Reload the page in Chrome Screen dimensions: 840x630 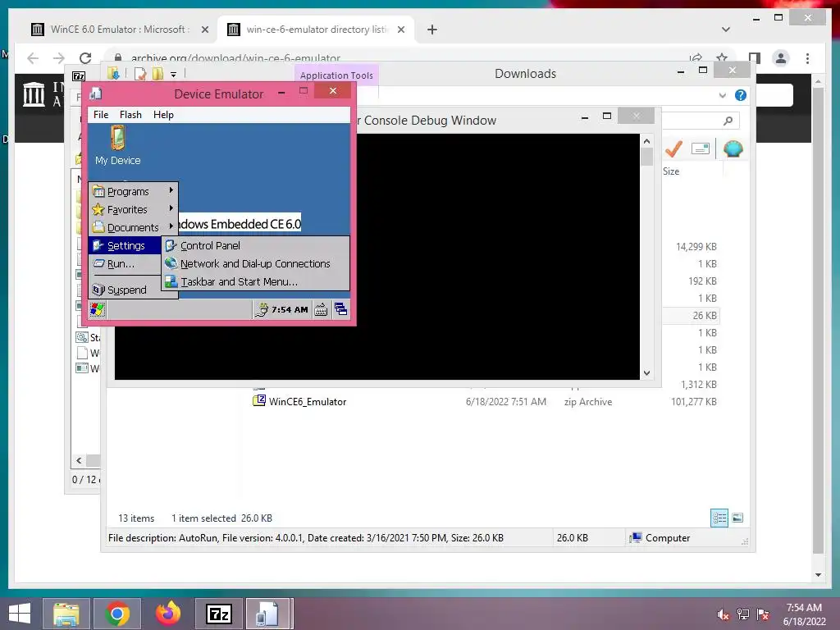coord(85,58)
